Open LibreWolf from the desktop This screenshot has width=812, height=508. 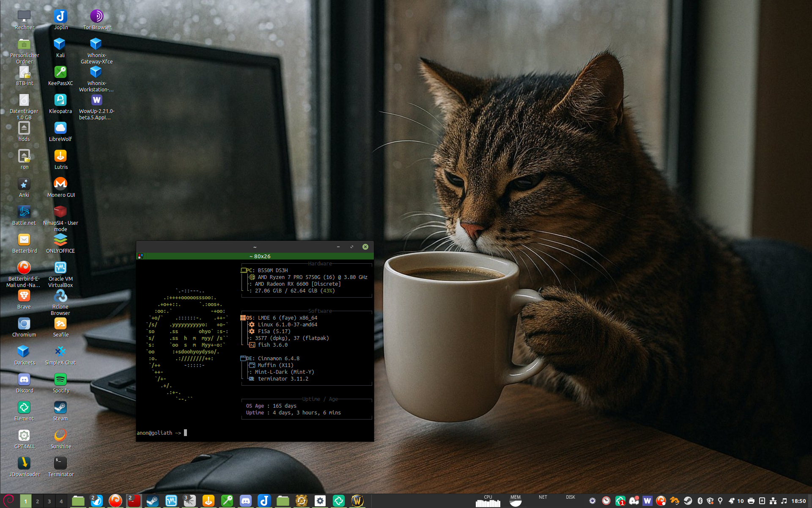click(x=60, y=132)
